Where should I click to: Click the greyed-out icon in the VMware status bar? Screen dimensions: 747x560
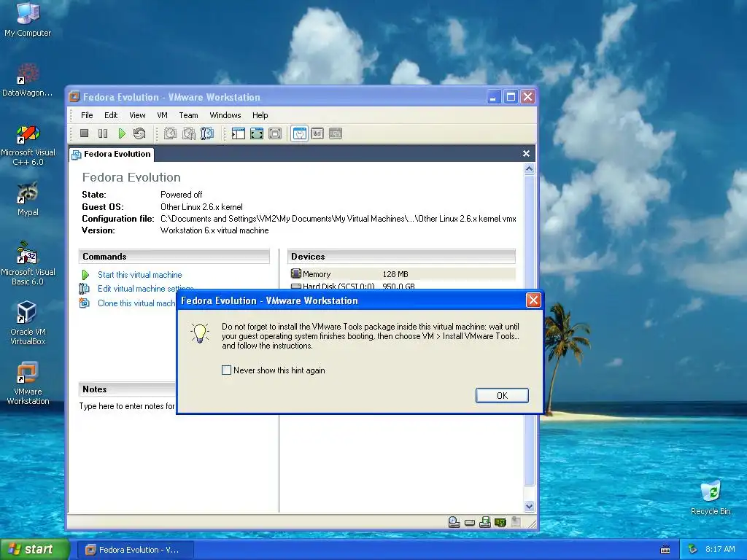516,522
